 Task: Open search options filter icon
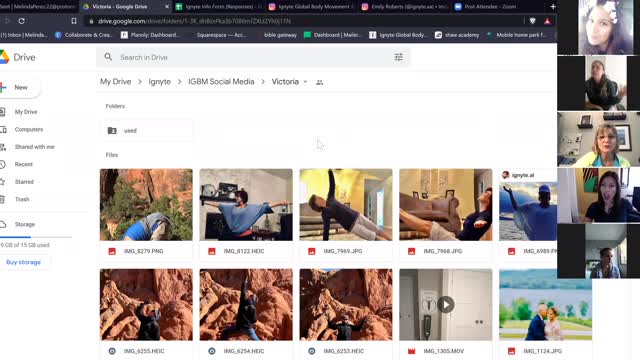point(398,58)
